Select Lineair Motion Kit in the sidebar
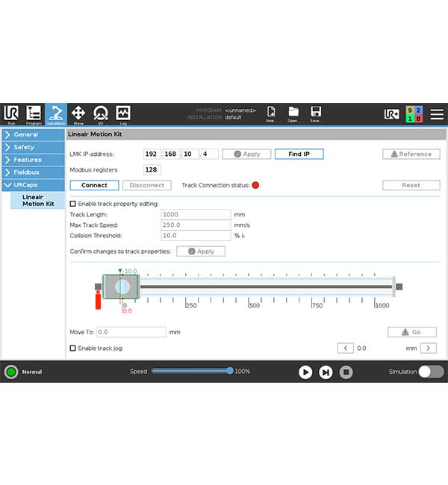Viewport: 448px width, 485px height. [38, 201]
